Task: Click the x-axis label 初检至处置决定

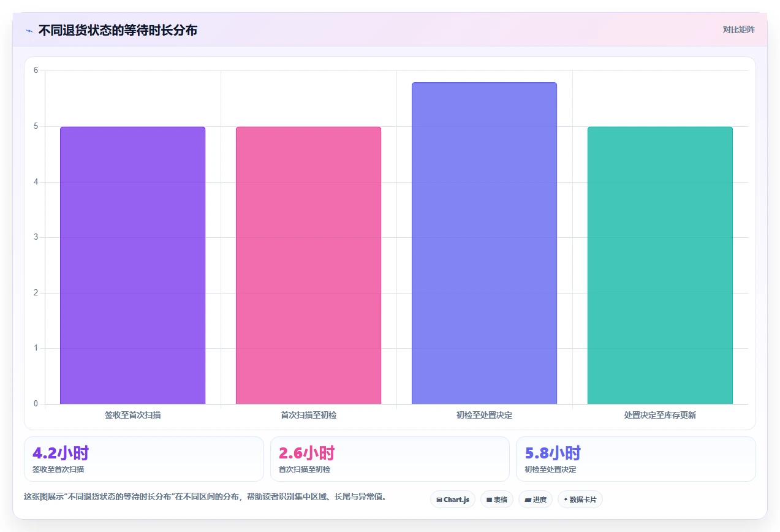Action: tap(484, 415)
